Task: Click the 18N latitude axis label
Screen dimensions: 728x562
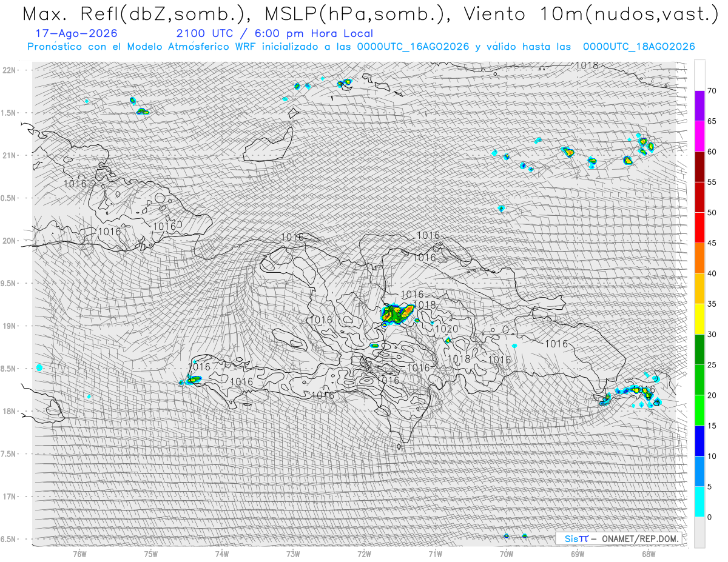Action: pyautogui.click(x=10, y=411)
